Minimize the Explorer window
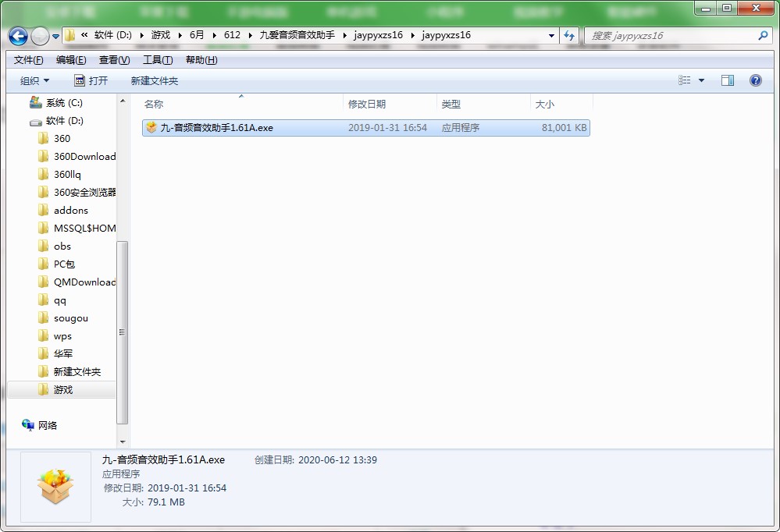The image size is (780, 532). click(705, 9)
